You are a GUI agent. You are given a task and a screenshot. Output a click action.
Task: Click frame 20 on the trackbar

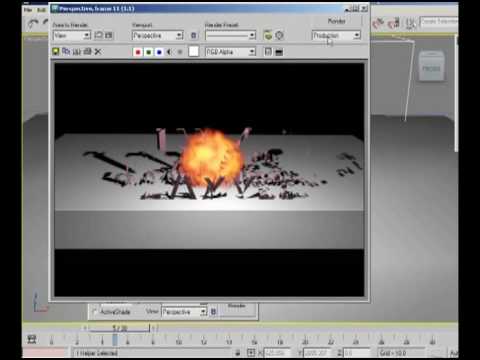(305, 341)
